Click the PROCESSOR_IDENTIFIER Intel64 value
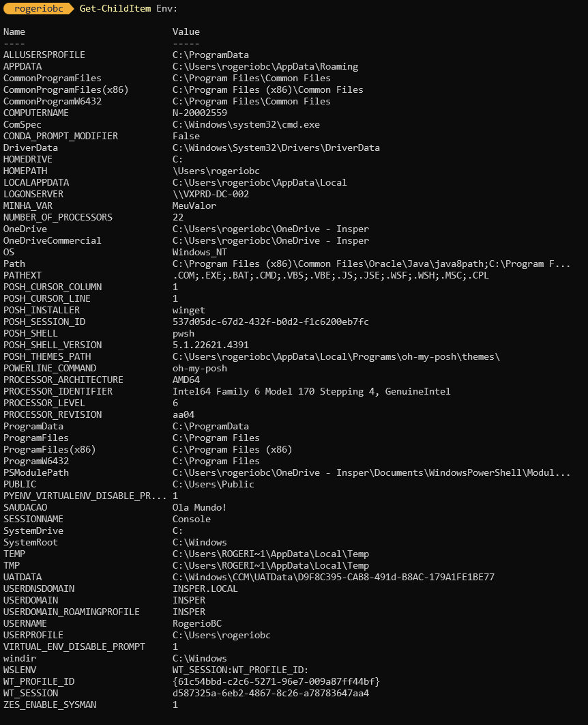 pos(311,392)
